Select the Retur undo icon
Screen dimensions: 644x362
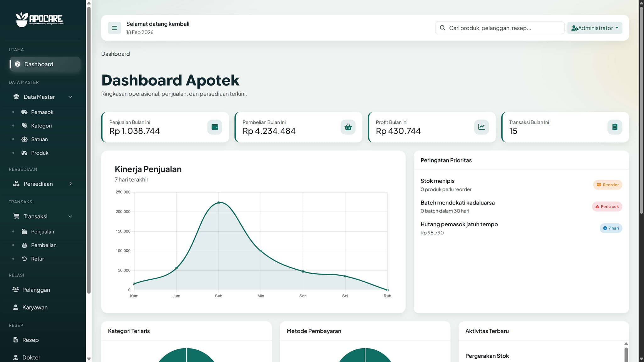tap(25, 259)
